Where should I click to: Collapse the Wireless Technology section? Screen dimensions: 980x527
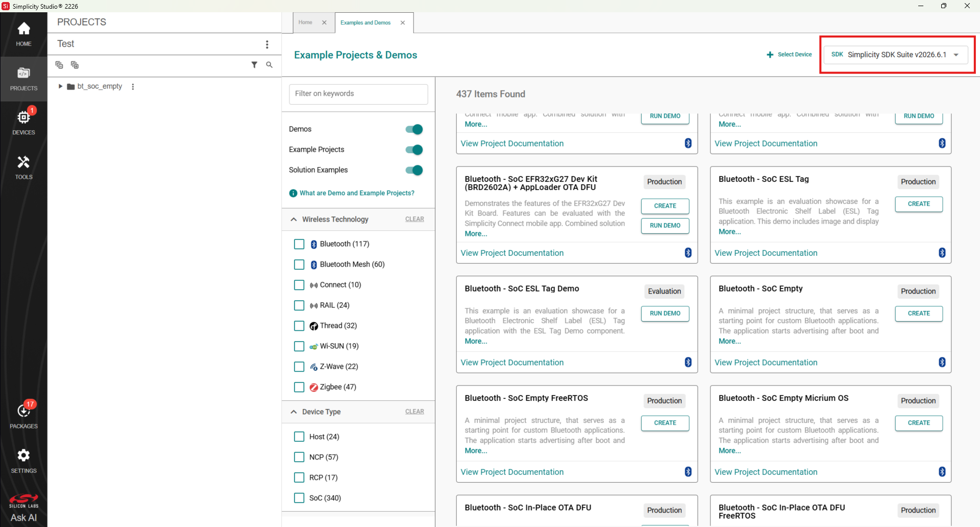click(x=293, y=220)
